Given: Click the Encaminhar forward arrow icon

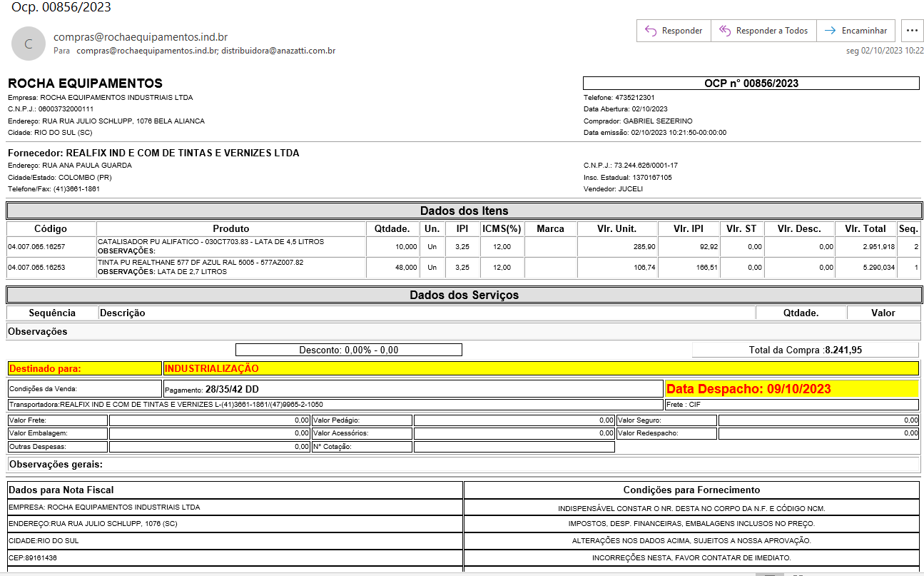Looking at the screenshot, I should 830,31.
